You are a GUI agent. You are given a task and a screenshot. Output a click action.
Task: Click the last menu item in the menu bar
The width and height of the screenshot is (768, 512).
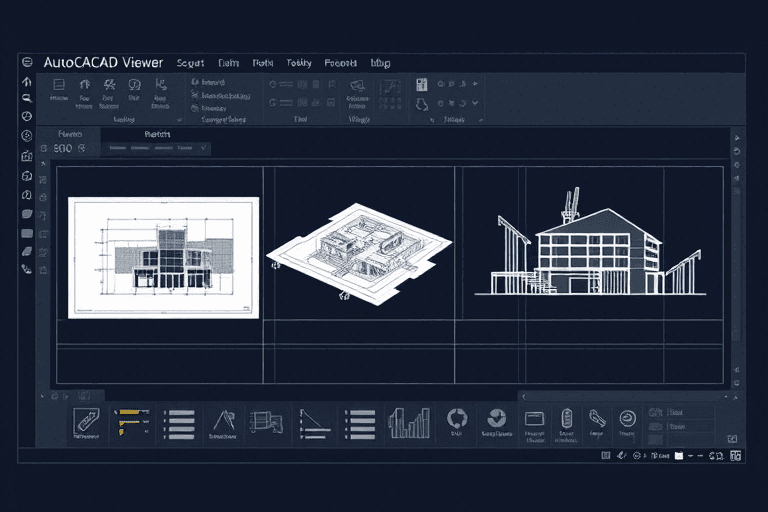380,63
